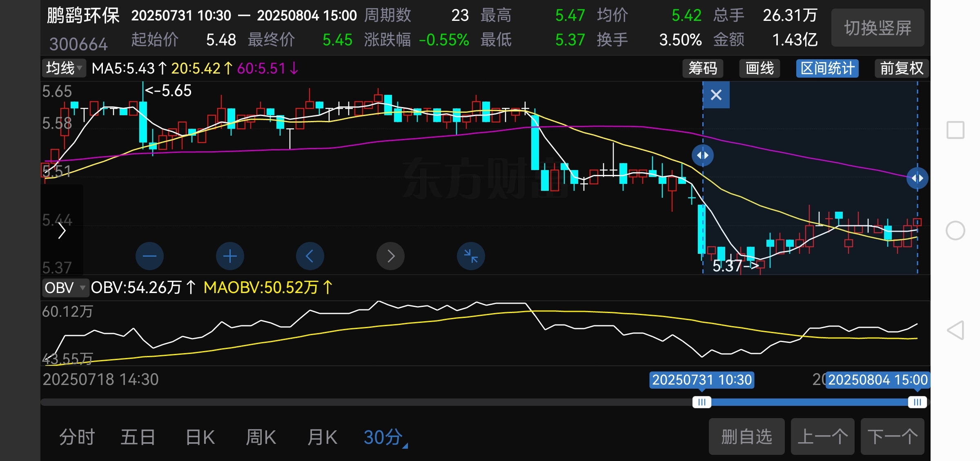Tap the right range slider handle
The height and width of the screenshot is (461, 980).
(x=917, y=402)
